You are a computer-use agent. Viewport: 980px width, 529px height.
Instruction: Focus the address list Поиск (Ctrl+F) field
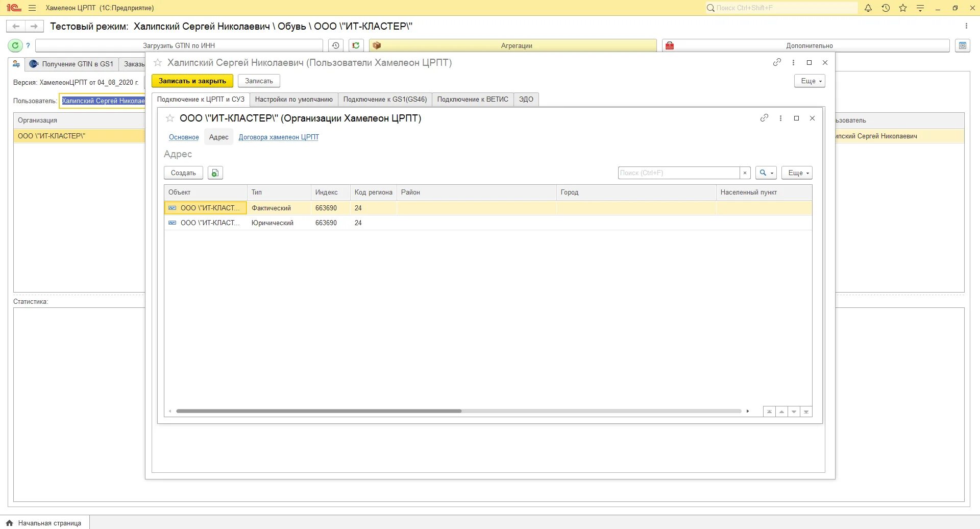[679, 173]
